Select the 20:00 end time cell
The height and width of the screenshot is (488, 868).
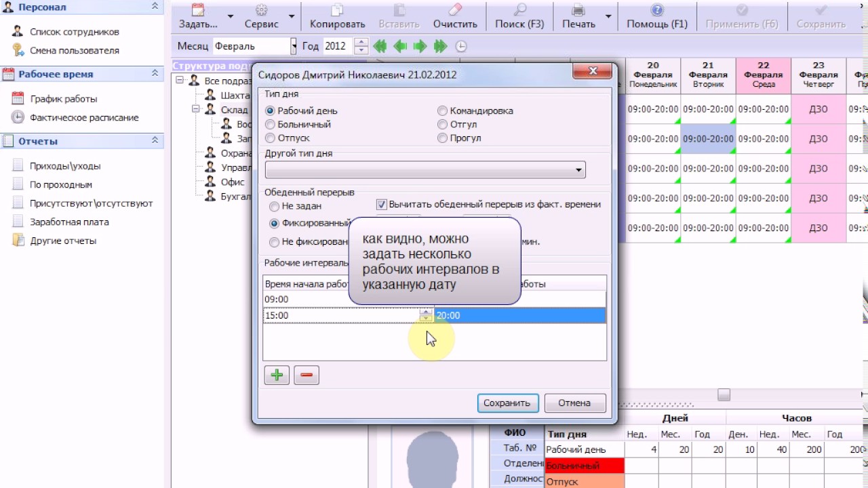point(520,315)
